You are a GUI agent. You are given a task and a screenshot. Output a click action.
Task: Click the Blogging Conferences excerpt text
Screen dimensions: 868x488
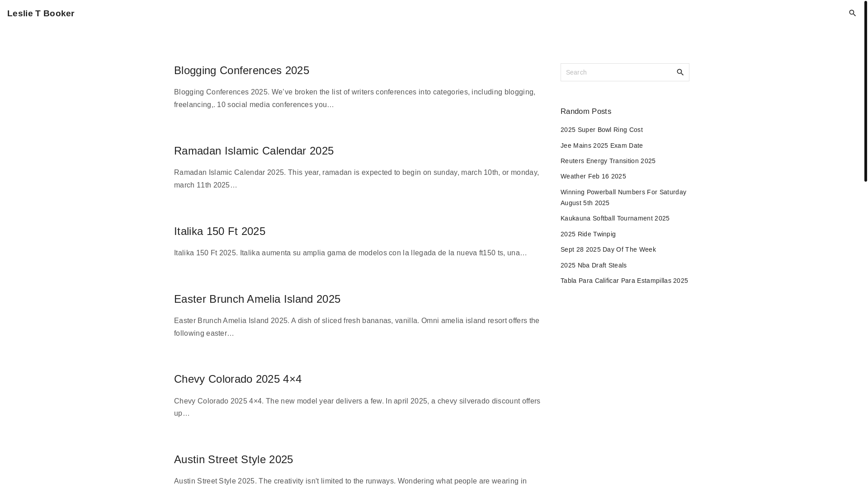(x=355, y=99)
